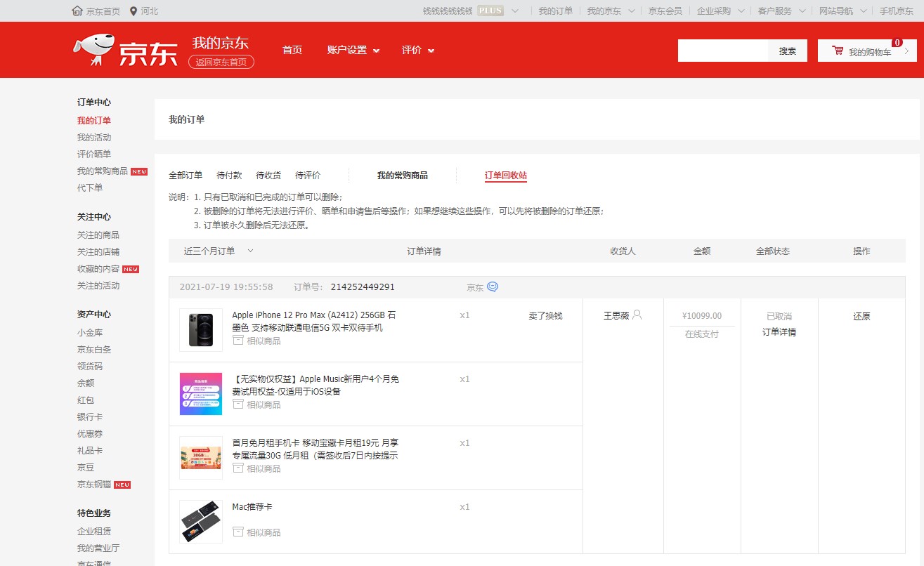
Task: Click the home icon beside 京东首页
Action: point(78,11)
